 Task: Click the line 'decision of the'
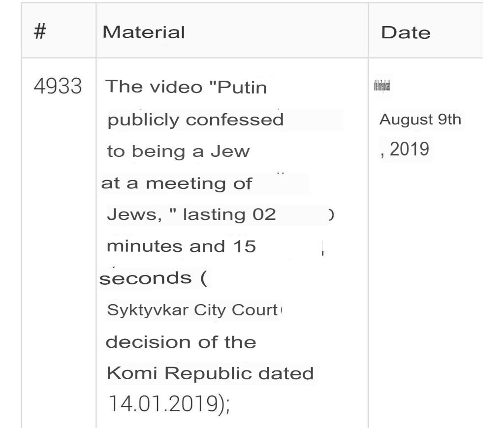tap(181, 342)
